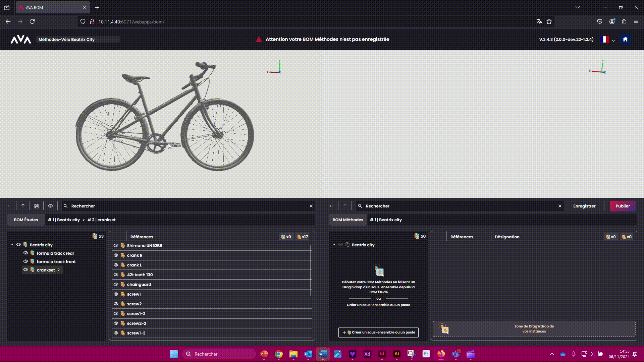The height and width of the screenshot is (362, 644).
Task: Collapse the Beatrix city tree in BOM Études
Action: pyautogui.click(x=12, y=245)
